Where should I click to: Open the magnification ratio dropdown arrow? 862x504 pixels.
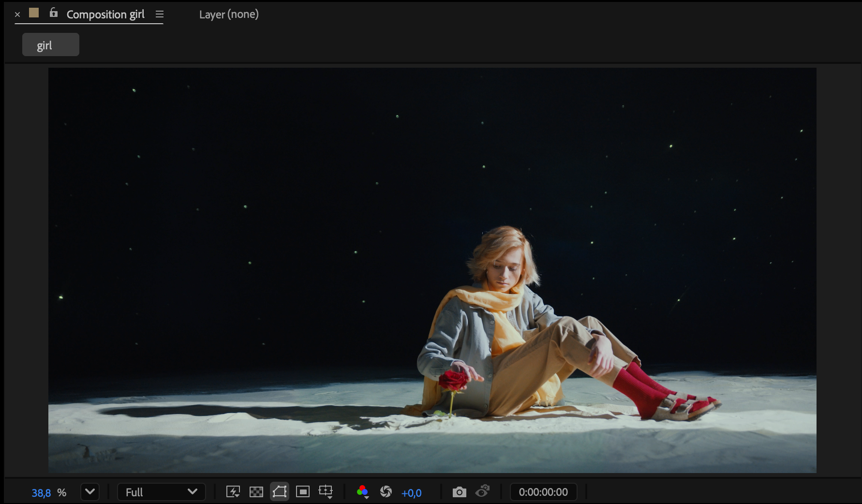90,492
